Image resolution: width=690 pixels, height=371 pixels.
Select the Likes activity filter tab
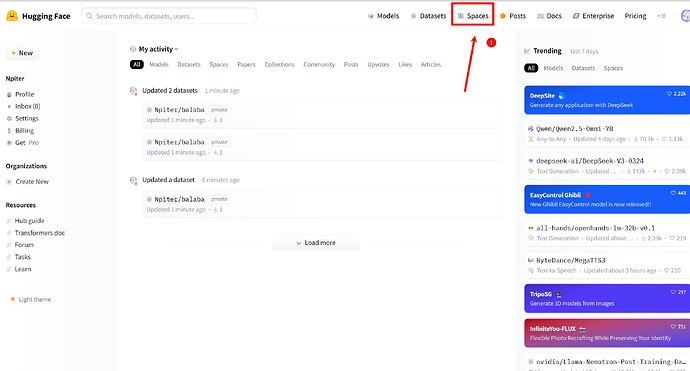click(x=405, y=64)
